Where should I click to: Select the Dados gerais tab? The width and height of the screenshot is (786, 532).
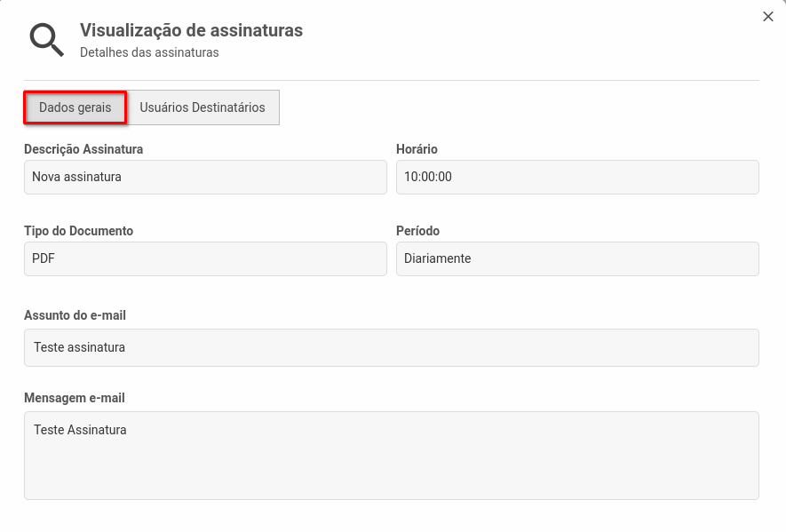pyautogui.click(x=75, y=107)
